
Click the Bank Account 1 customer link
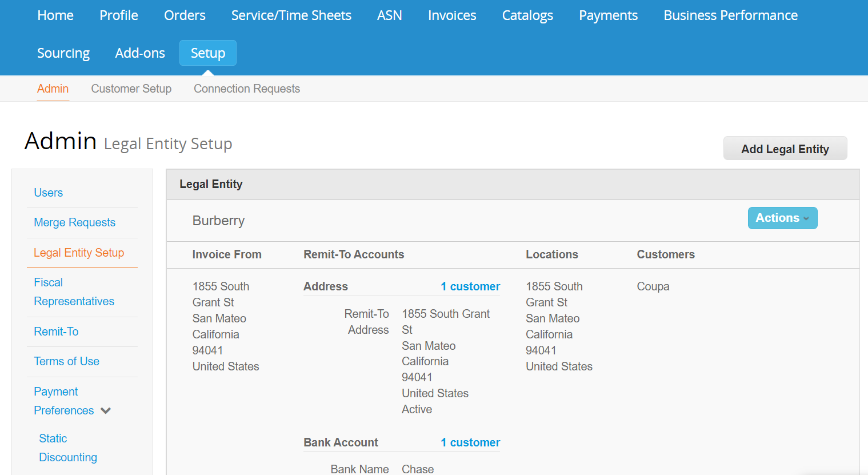click(x=470, y=442)
